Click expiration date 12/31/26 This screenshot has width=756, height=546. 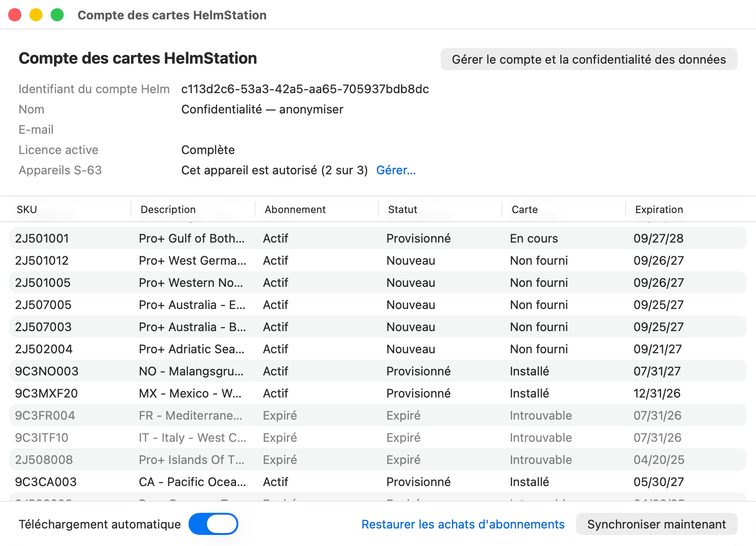657,393
